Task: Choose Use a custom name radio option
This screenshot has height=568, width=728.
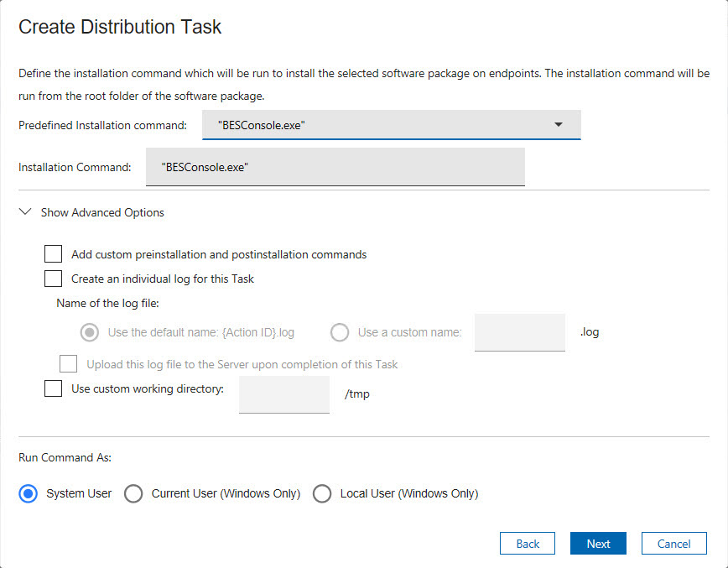Action: coord(340,332)
